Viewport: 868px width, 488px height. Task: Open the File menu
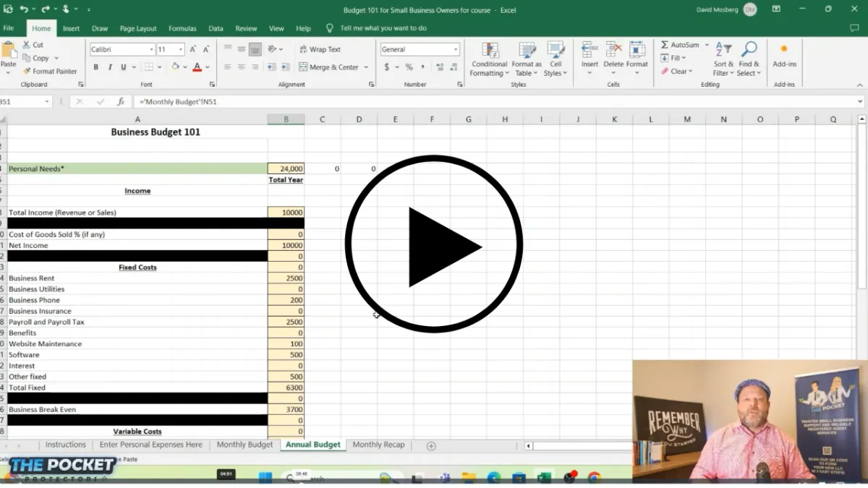9,28
